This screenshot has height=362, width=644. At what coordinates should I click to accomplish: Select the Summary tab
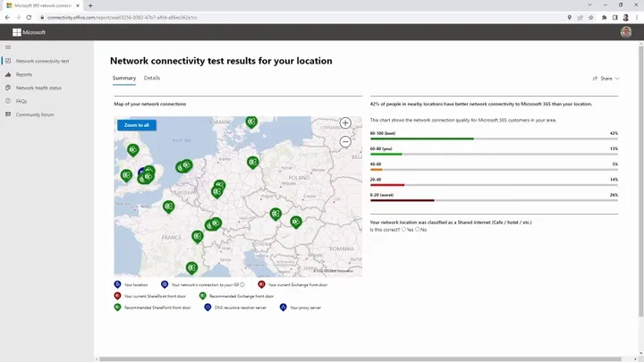tap(124, 78)
